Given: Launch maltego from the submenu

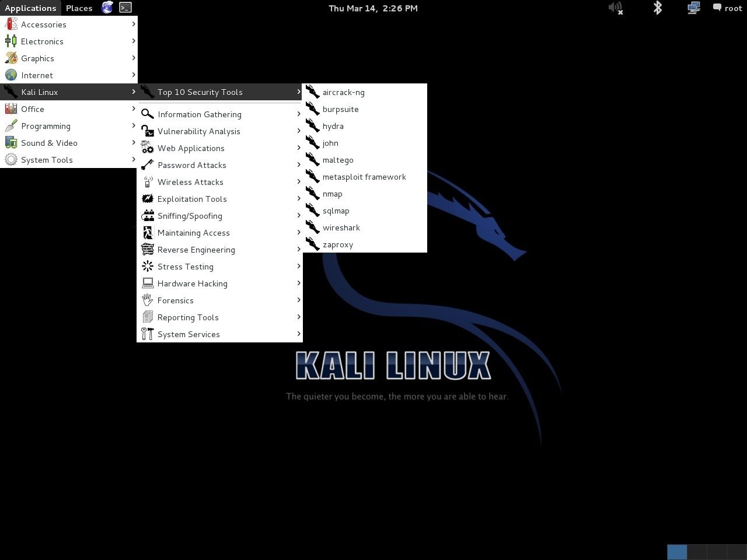Looking at the screenshot, I should (365, 160).
